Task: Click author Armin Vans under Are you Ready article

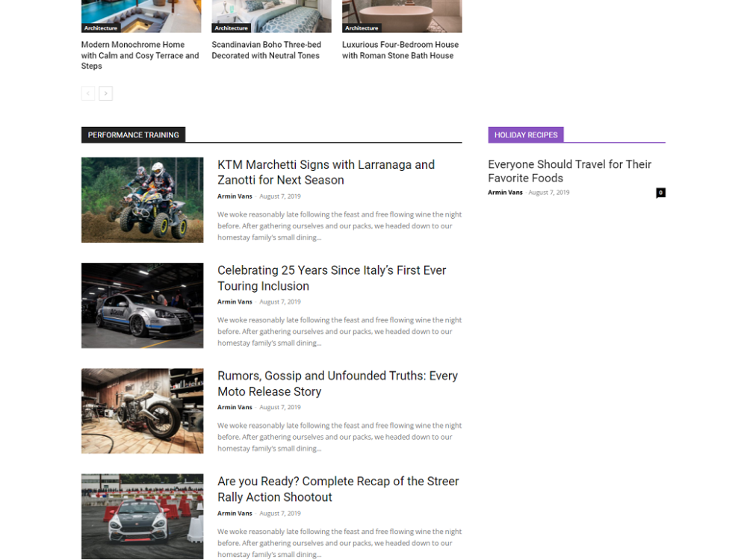Action: tap(235, 514)
